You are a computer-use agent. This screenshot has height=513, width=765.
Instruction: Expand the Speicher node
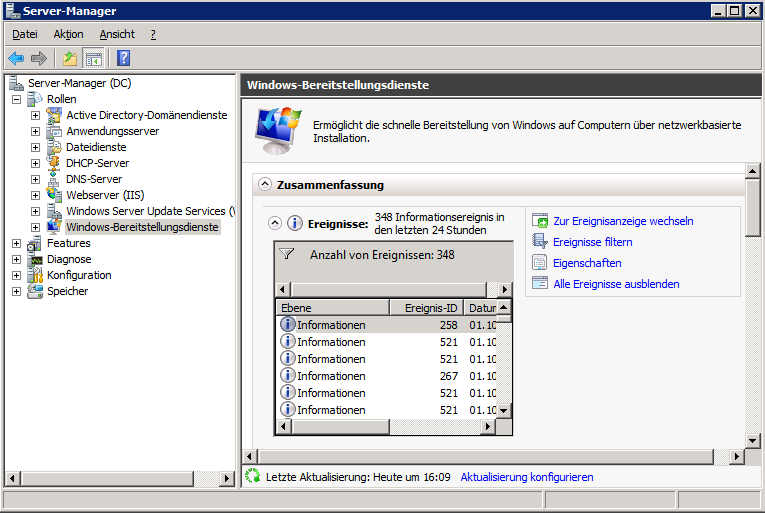click(17, 291)
